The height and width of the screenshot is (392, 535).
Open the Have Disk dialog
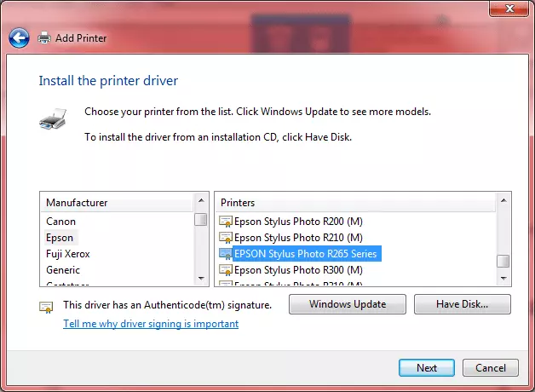(463, 304)
